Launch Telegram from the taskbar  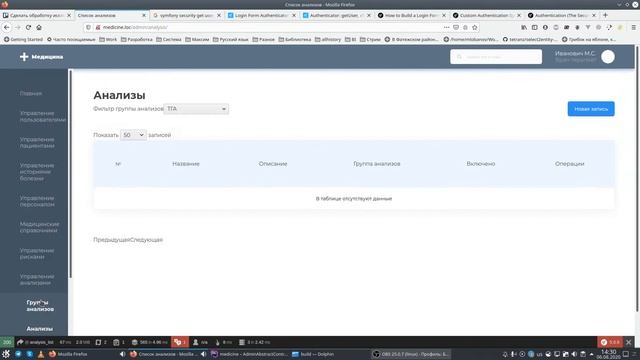[18, 354]
